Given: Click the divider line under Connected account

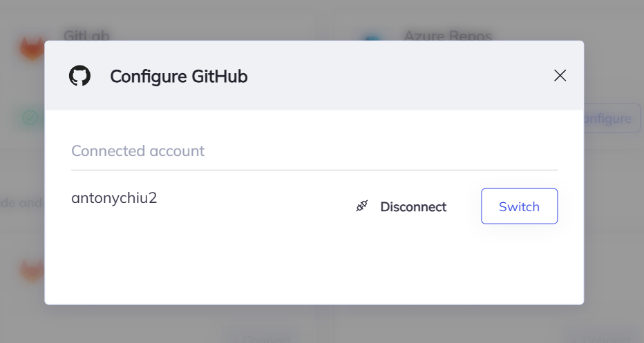Looking at the screenshot, I should (314, 170).
